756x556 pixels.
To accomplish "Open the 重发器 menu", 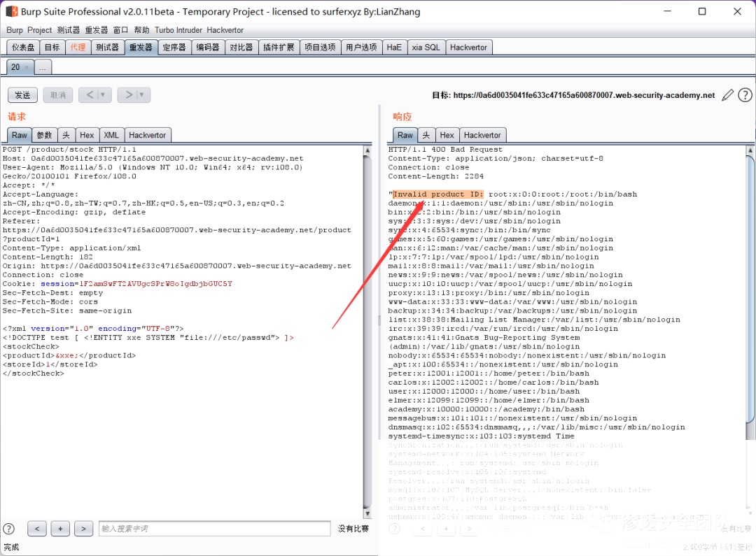I will (97, 30).
